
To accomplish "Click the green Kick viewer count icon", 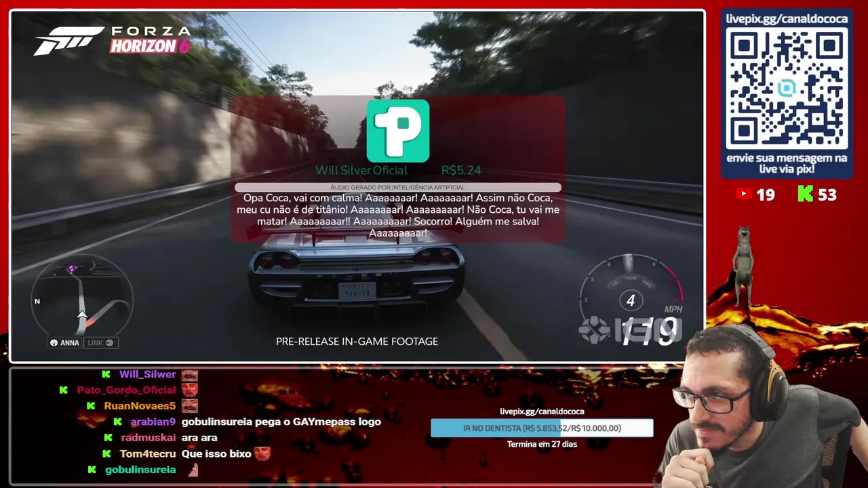I will pos(805,195).
